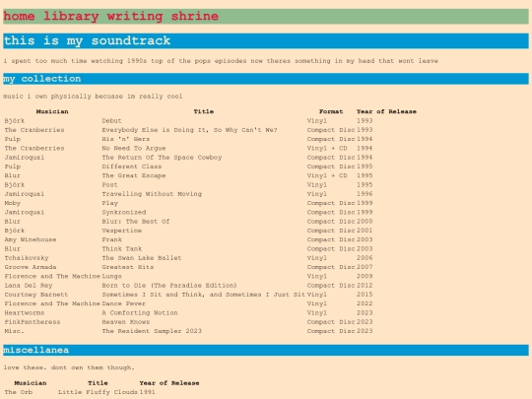Select the Heartworms musician cell
The height and width of the screenshot is (399, 532).
[x=25, y=313]
